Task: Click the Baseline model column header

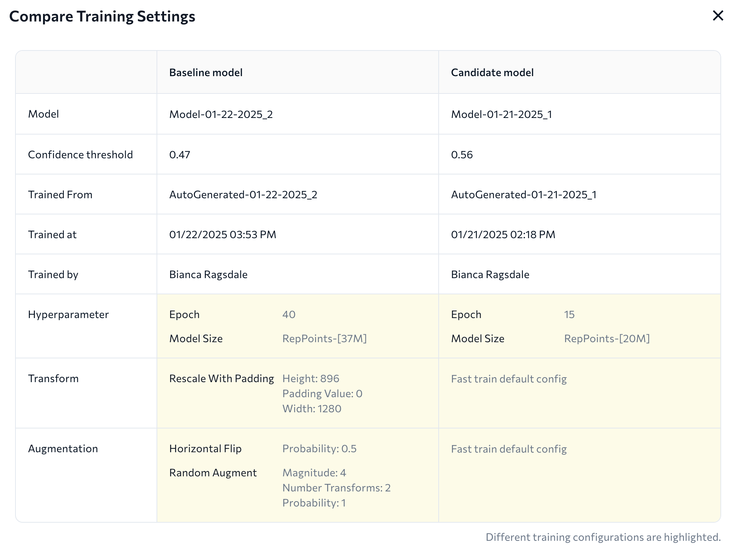Action: point(206,72)
